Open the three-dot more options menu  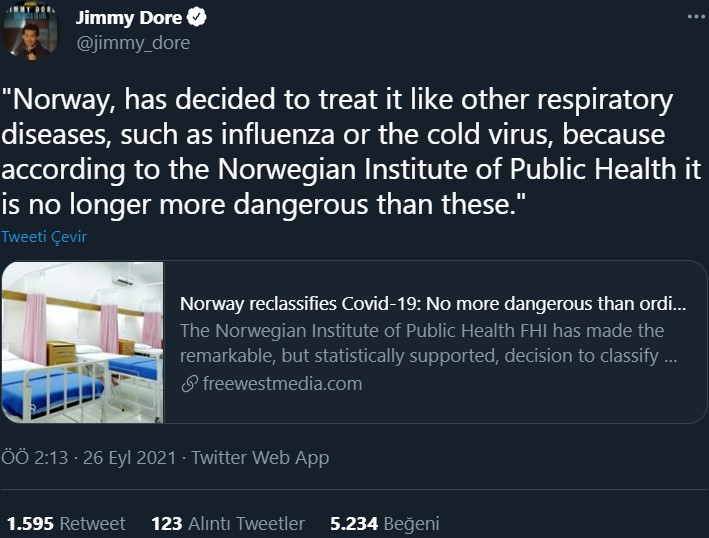[x=693, y=18]
